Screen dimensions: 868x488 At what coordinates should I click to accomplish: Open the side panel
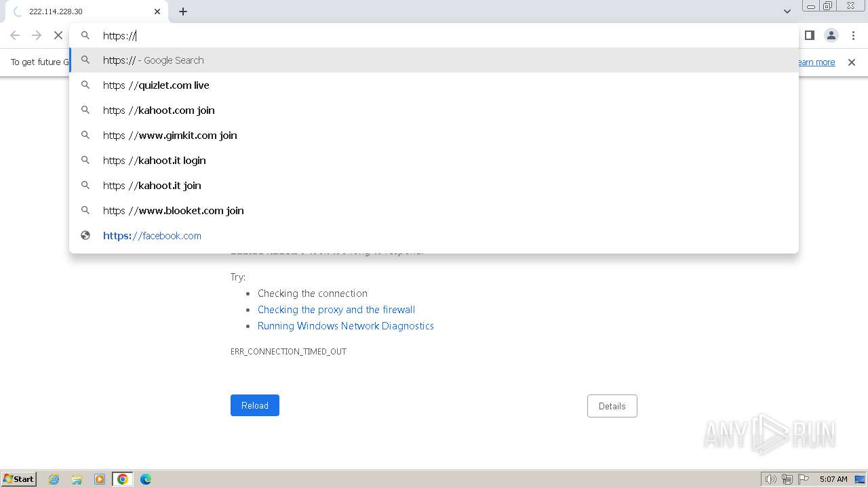[809, 35]
